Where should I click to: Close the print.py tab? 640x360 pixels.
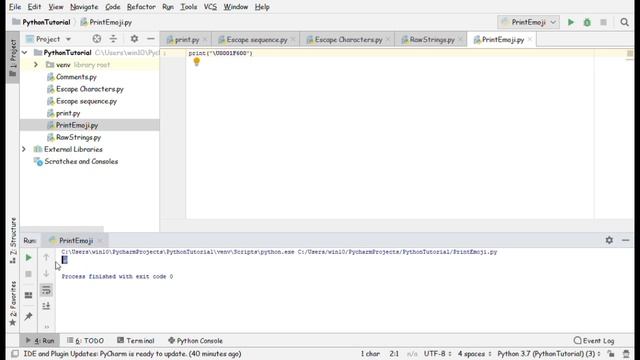point(205,40)
